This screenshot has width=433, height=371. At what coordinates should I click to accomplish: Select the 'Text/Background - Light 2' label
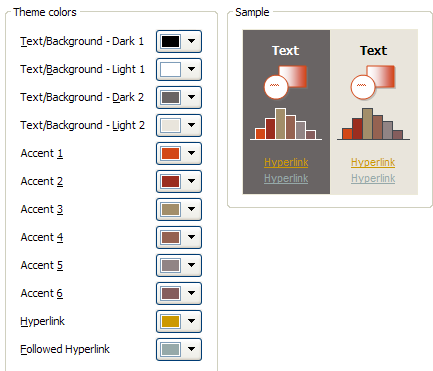coord(82,125)
